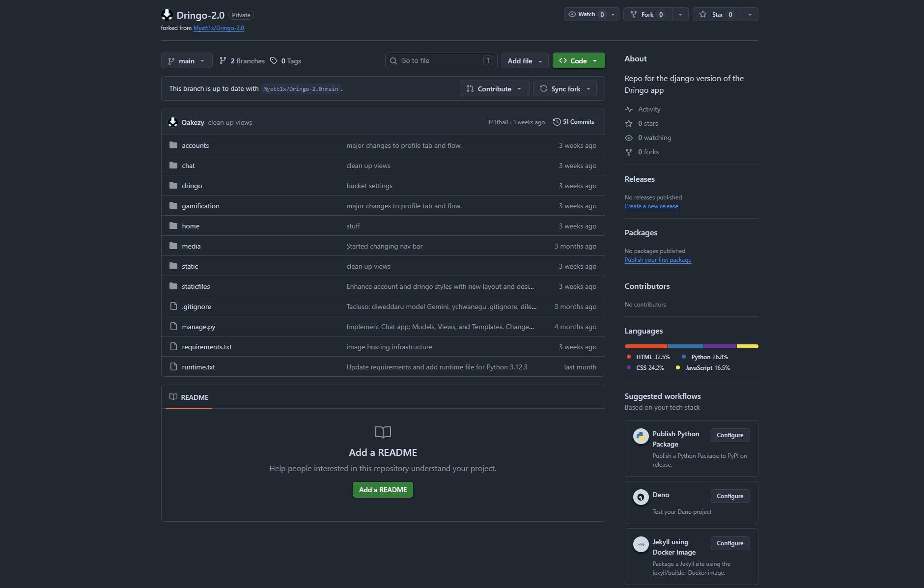
Task: Open the requirements.txt file
Action: pos(207,347)
